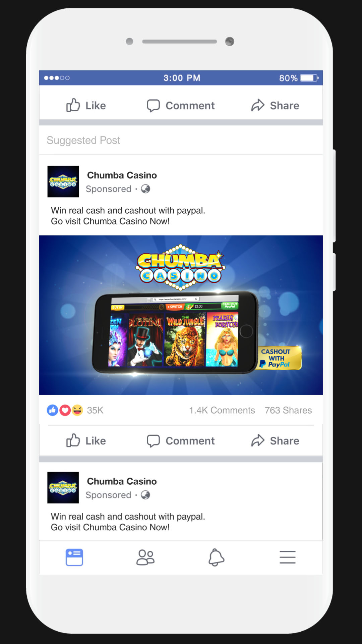Tap the laughing face reaction icon
Viewport: 362px width, 644px height.
(77, 410)
